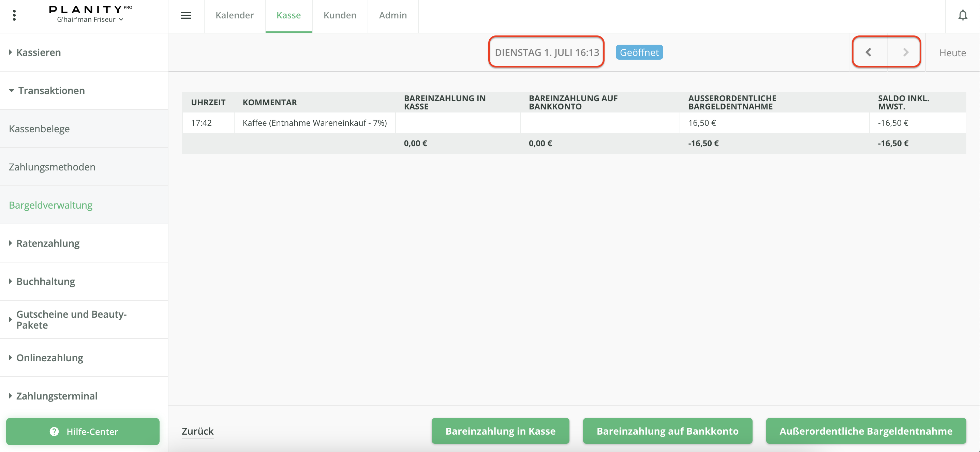Open the notifications bell

click(963, 16)
